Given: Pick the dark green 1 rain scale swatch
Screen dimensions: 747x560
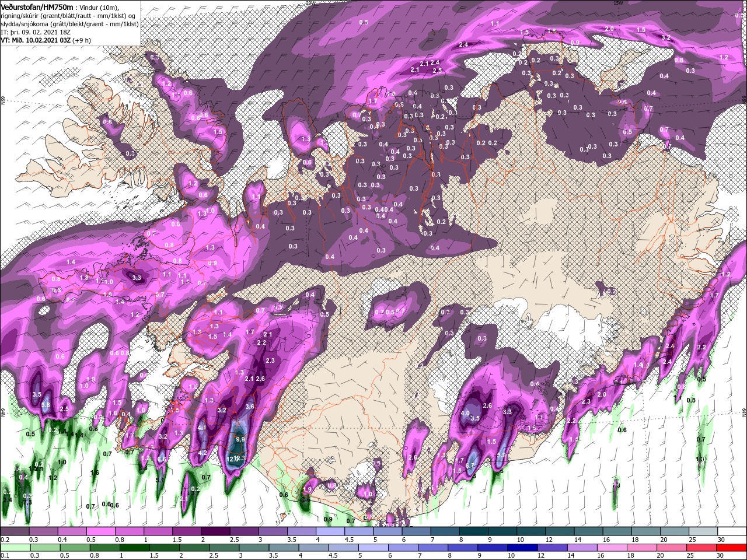Looking at the screenshot, I should (x=134, y=547).
